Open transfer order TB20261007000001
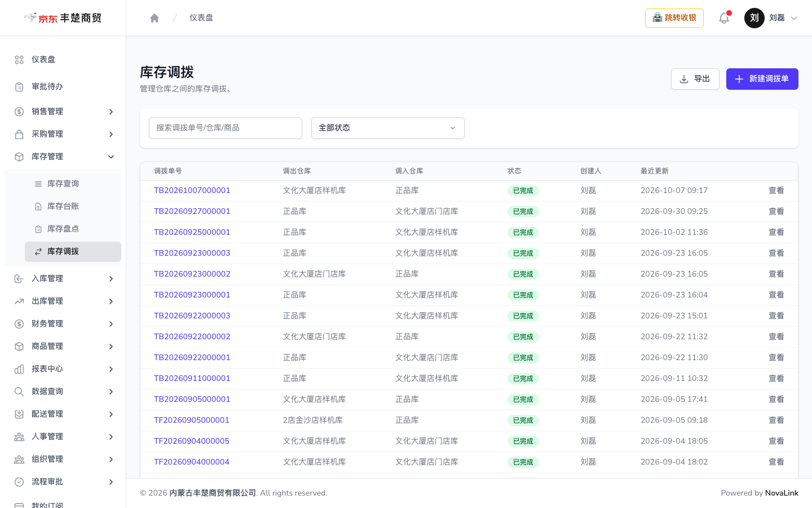The width and height of the screenshot is (812, 508). (192, 191)
